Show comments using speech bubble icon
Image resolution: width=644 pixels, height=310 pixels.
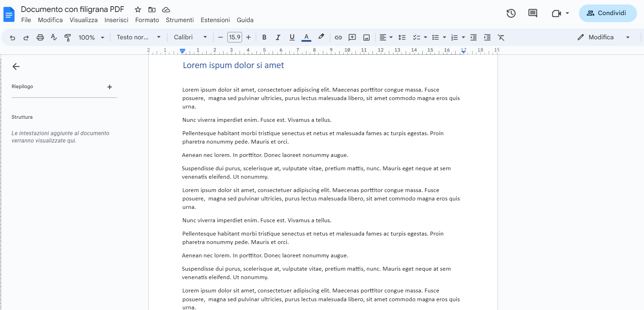click(x=533, y=13)
